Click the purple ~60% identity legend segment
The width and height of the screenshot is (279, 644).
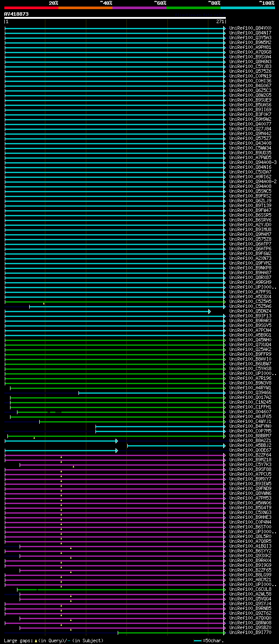pos(139,8)
